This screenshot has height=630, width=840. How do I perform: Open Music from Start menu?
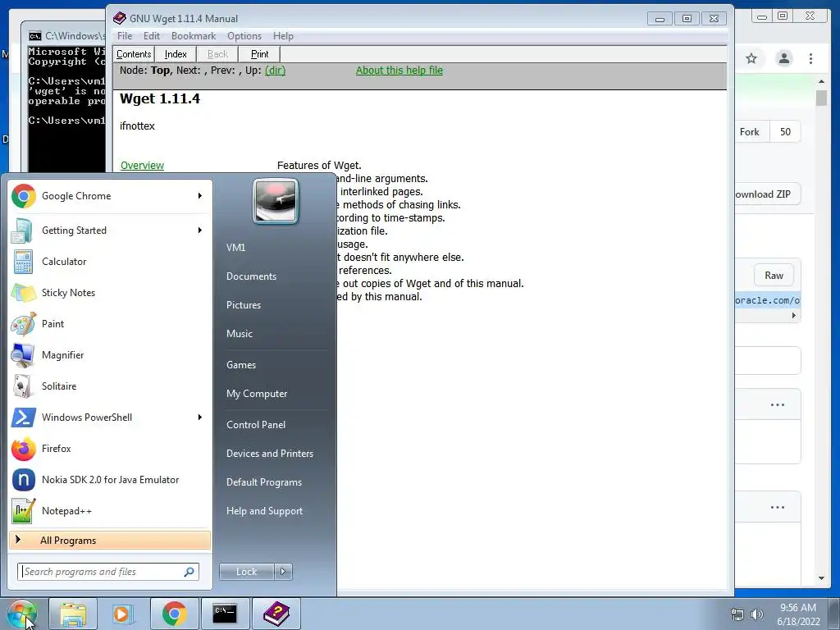240,334
